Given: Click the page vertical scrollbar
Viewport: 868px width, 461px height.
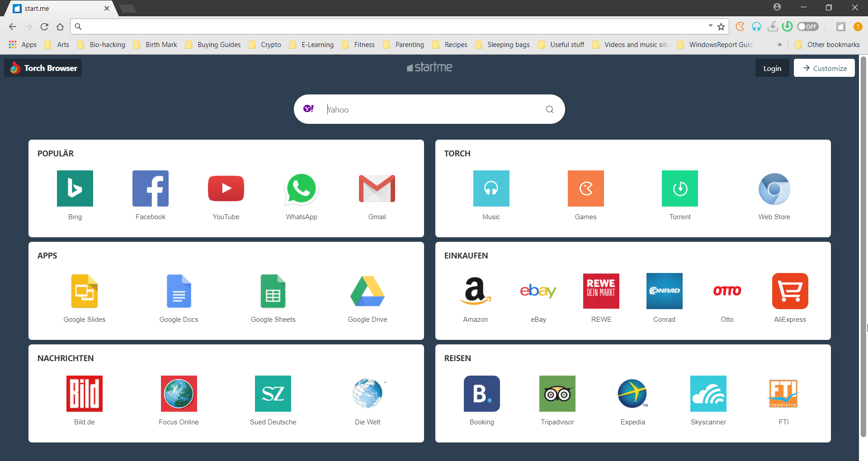Looking at the screenshot, I should [863, 246].
